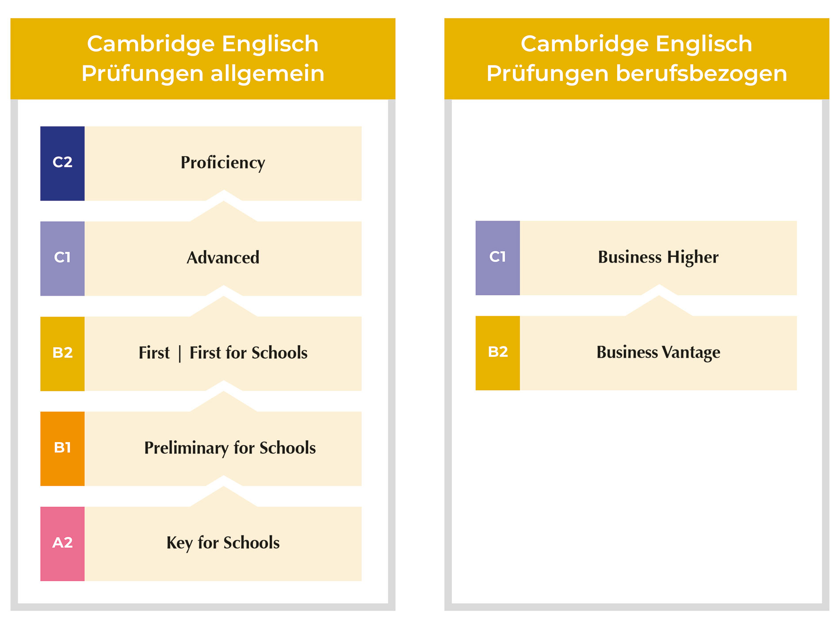
Task: Select the 'First' exam text
Action: 154,353
